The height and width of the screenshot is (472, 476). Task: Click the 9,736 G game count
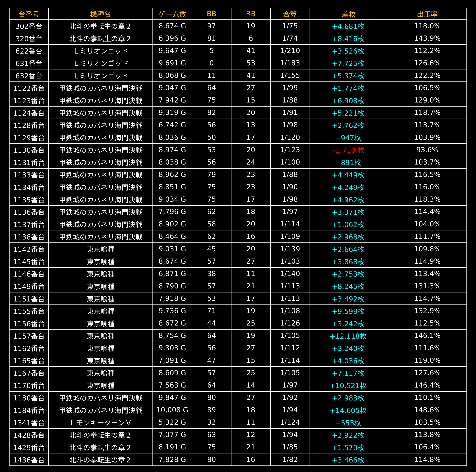click(172, 311)
